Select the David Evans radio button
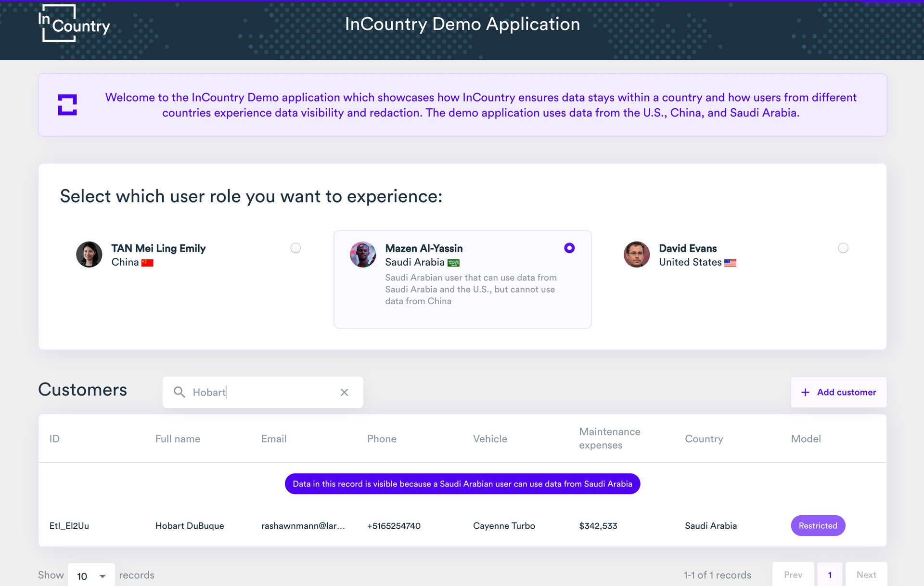Viewport: 924px width, 586px height. point(843,248)
